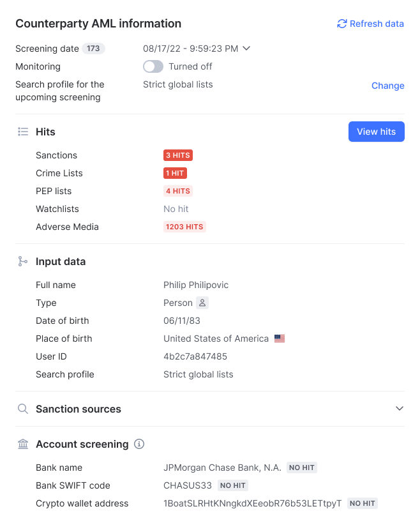This screenshot has height=525, width=420.
Task: Click the Input data branch icon
Action: (23, 261)
